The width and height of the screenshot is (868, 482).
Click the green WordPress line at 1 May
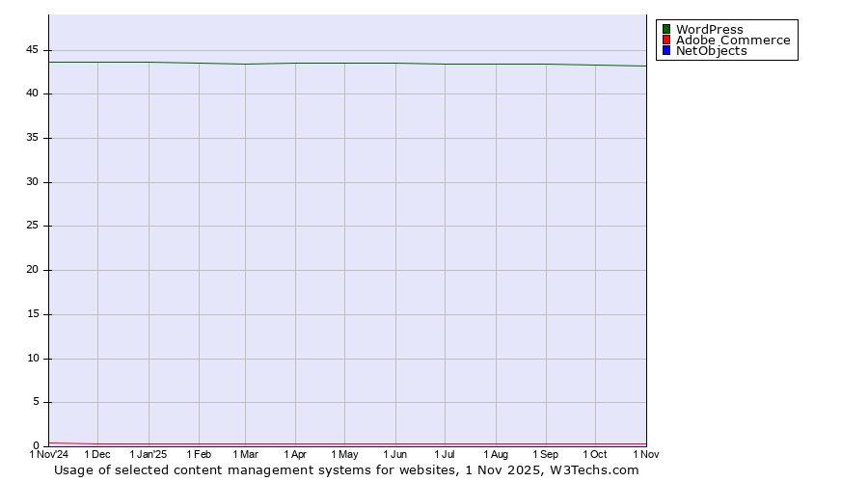344,64
